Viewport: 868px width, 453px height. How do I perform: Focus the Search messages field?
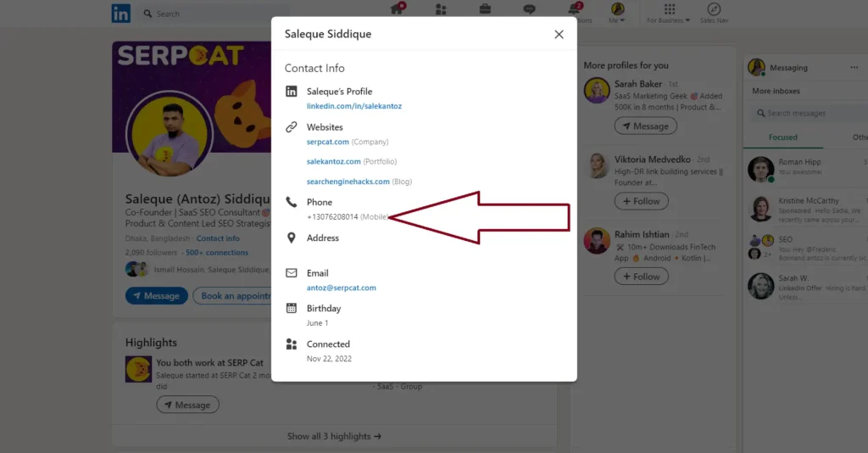coord(810,113)
